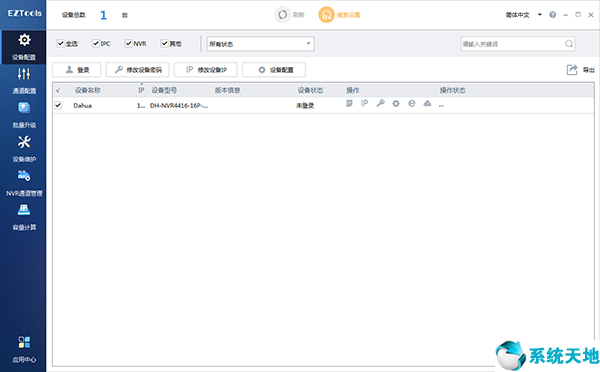The width and height of the screenshot is (600, 372).
Task: Minimize the EZTools window
Action: tap(565, 15)
